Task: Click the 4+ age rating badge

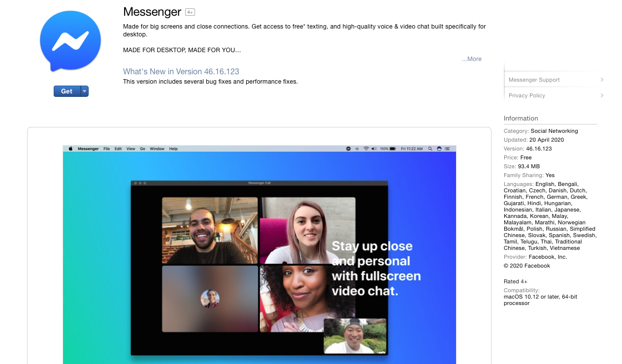Action: tap(190, 12)
